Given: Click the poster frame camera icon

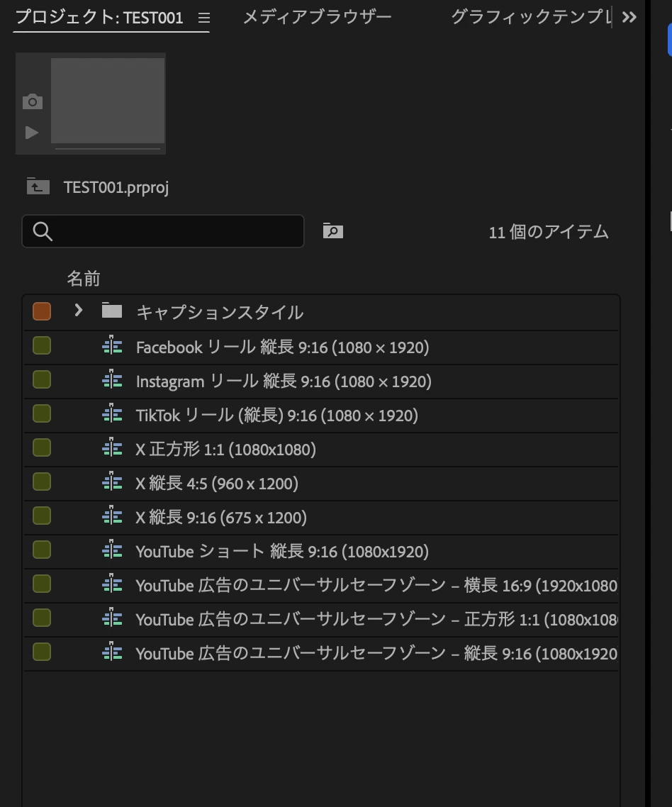Looking at the screenshot, I should pos(33,101).
